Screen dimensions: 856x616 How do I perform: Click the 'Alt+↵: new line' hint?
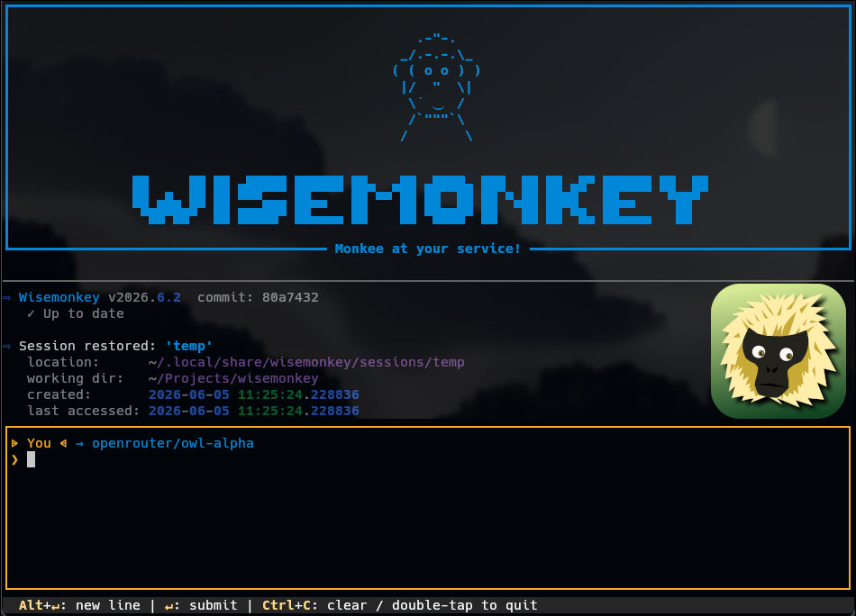pos(79,605)
